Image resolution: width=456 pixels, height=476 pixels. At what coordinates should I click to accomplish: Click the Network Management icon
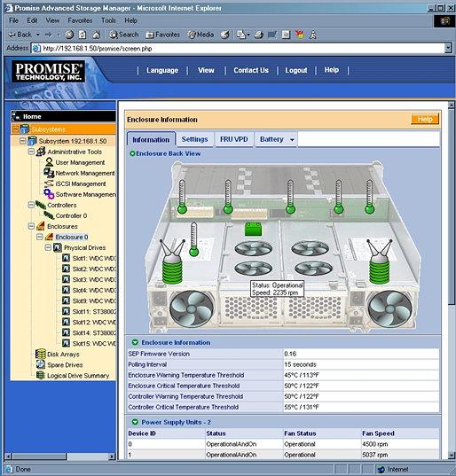49,173
